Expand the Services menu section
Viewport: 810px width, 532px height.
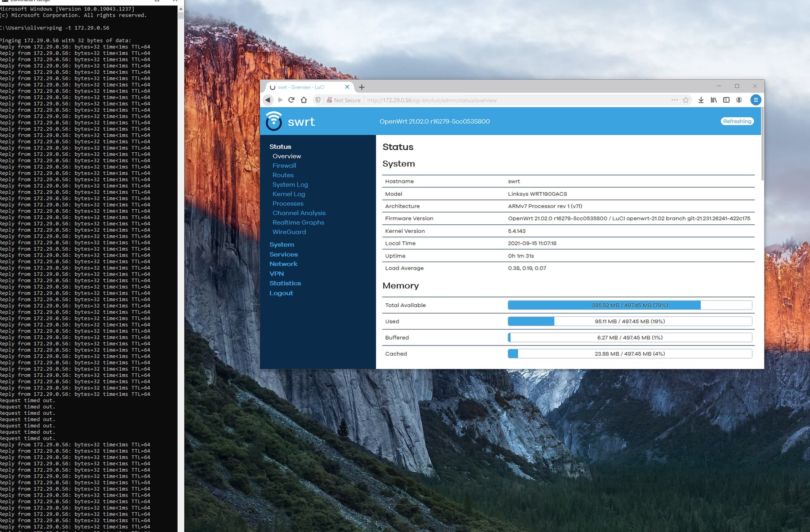283,254
